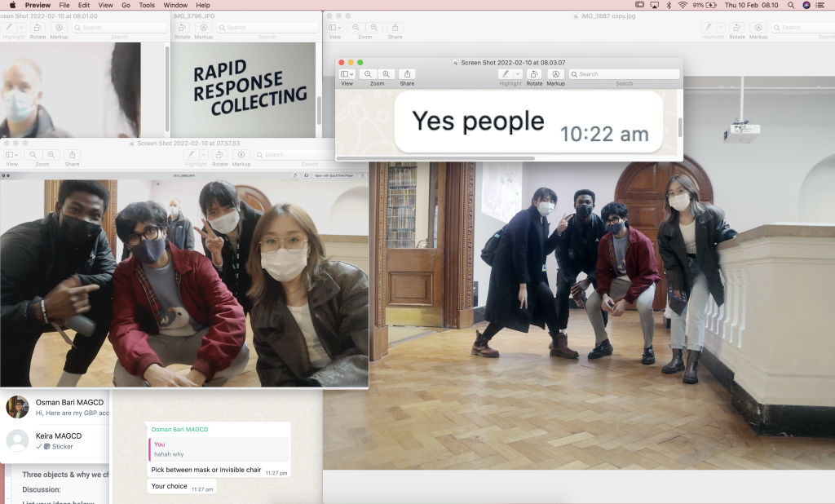Open Bluetooth status in menu bar
835x504 pixels.
point(669,5)
